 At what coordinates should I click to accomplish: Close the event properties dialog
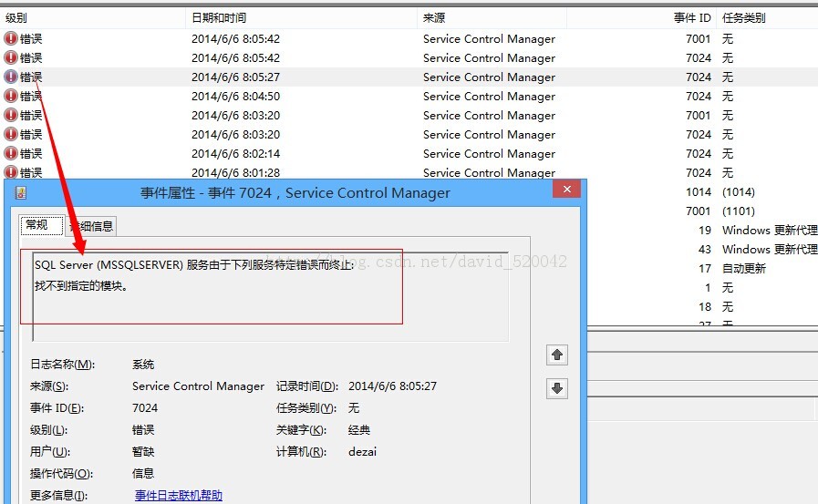point(567,190)
